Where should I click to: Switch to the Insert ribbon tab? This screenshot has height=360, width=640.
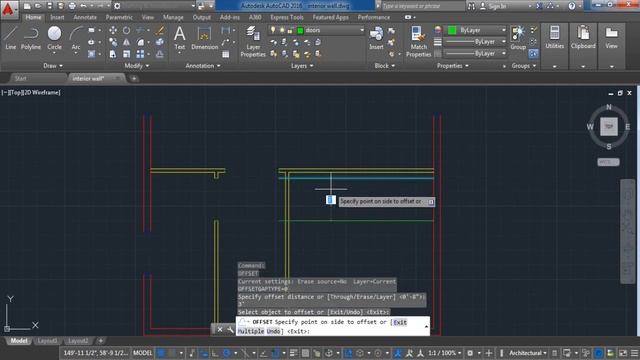coord(57,18)
